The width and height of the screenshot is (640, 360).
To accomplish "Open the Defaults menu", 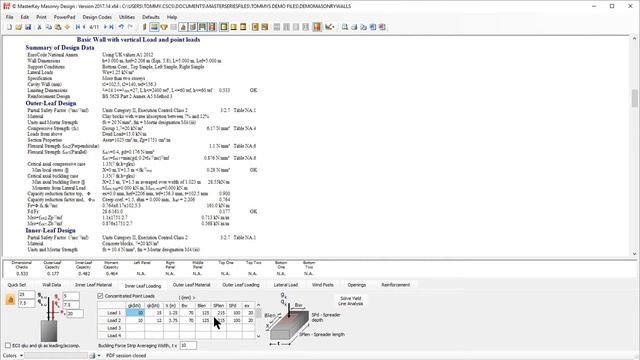I will tap(151, 17).
